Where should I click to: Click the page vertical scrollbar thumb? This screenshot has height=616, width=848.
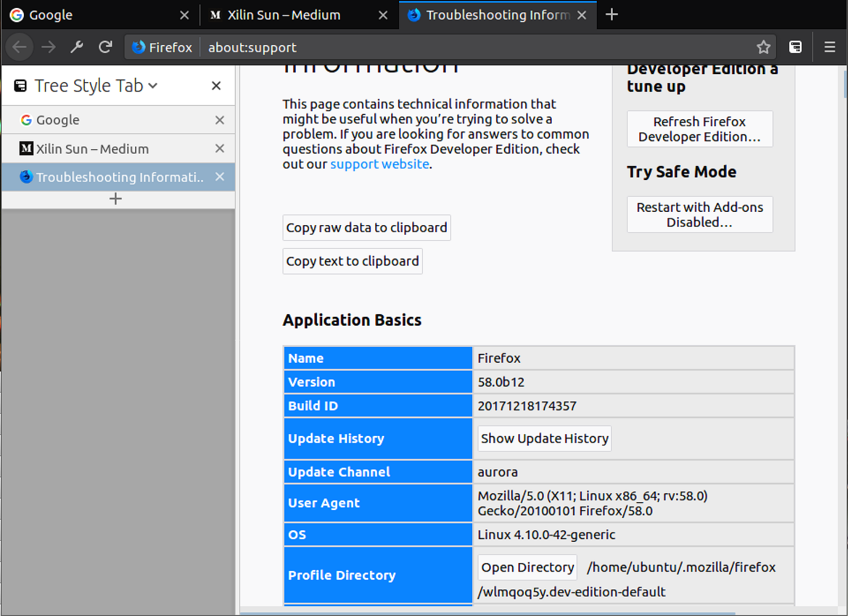(x=844, y=84)
